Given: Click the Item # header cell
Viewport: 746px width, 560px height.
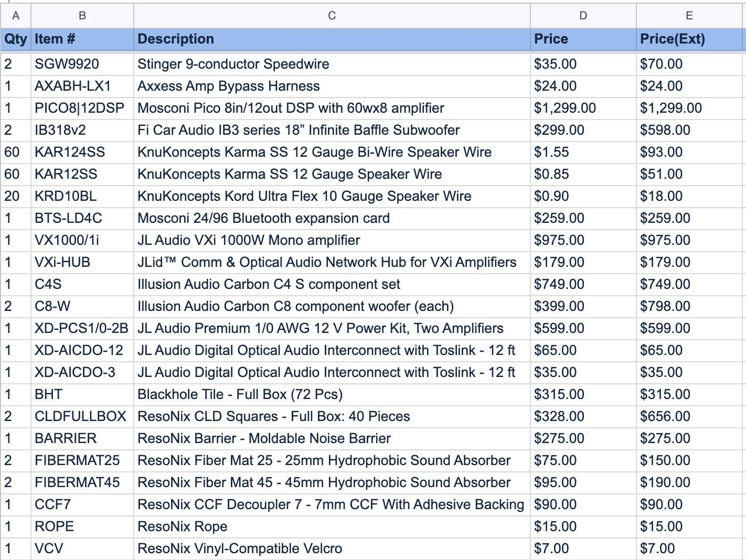Looking at the screenshot, I should (x=82, y=39).
